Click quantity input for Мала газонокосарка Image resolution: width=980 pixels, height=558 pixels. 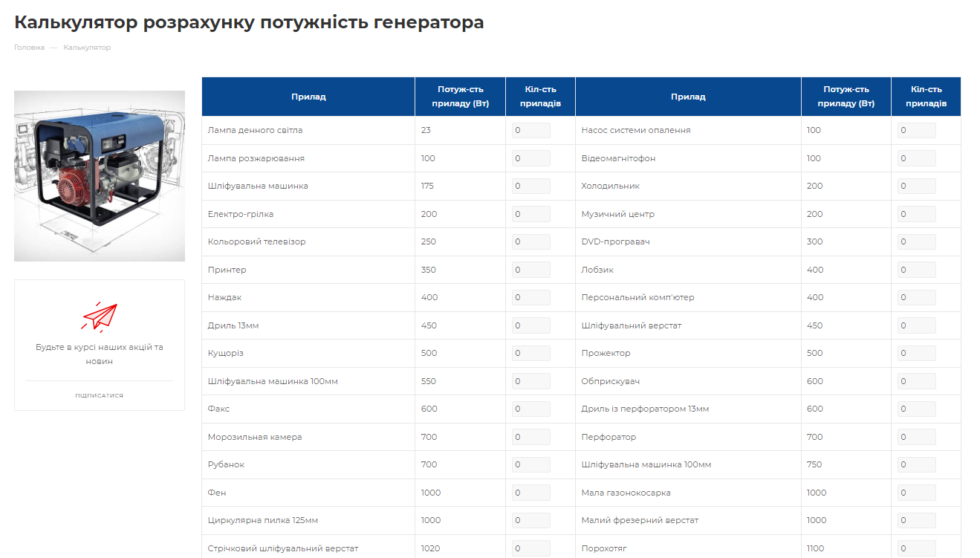click(x=916, y=492)
